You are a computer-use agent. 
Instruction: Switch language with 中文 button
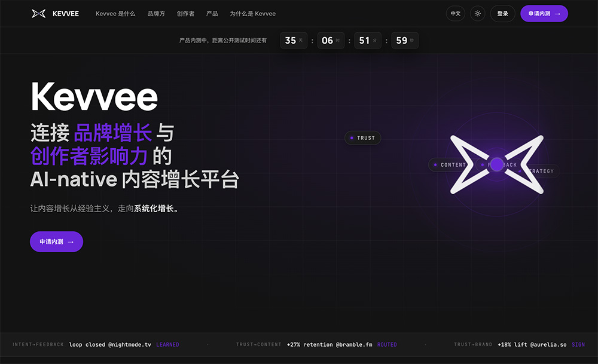tap(455, 14)
